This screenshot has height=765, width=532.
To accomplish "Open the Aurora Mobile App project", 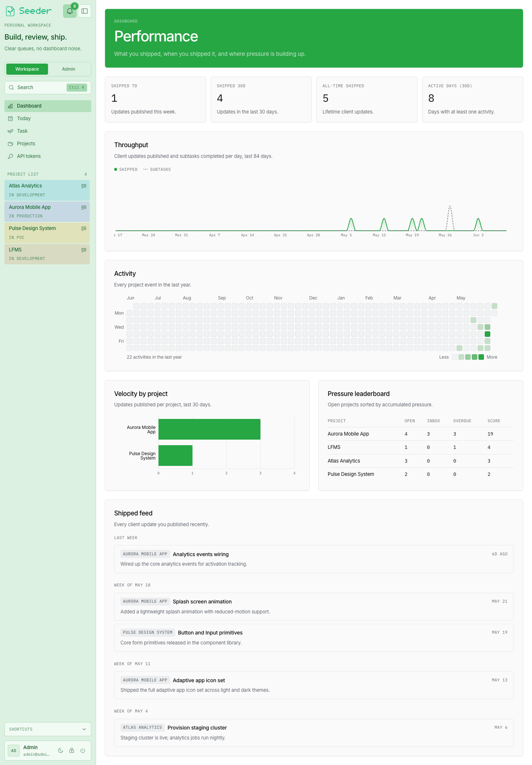I will point(47,211).
